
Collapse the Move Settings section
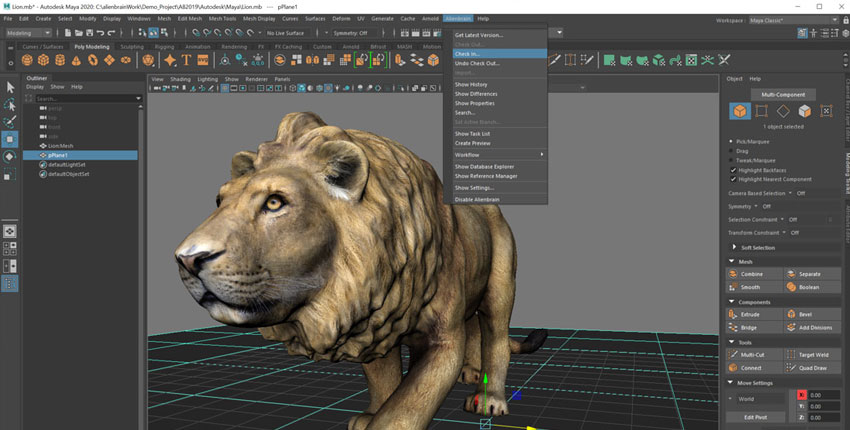click(x=731, y=383)
